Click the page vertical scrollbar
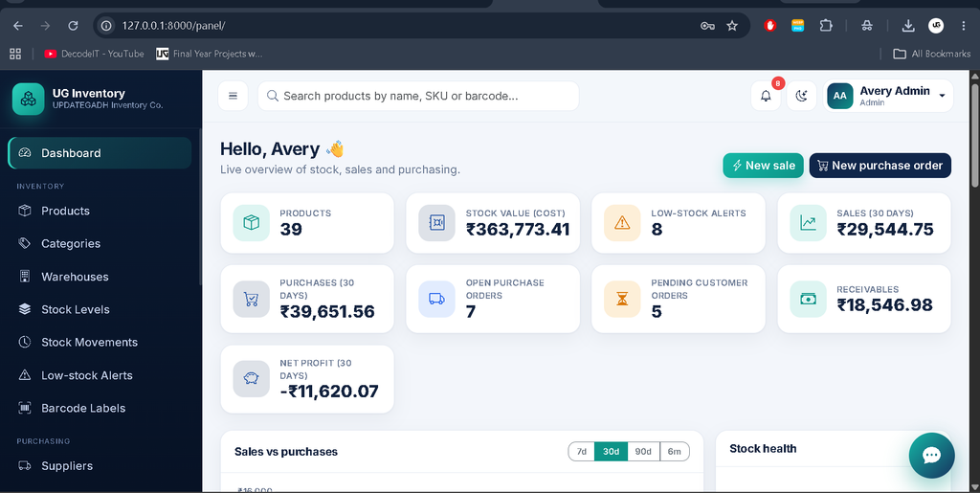The height and width of the screenshot is (493, 980). [x=975, y=134]
